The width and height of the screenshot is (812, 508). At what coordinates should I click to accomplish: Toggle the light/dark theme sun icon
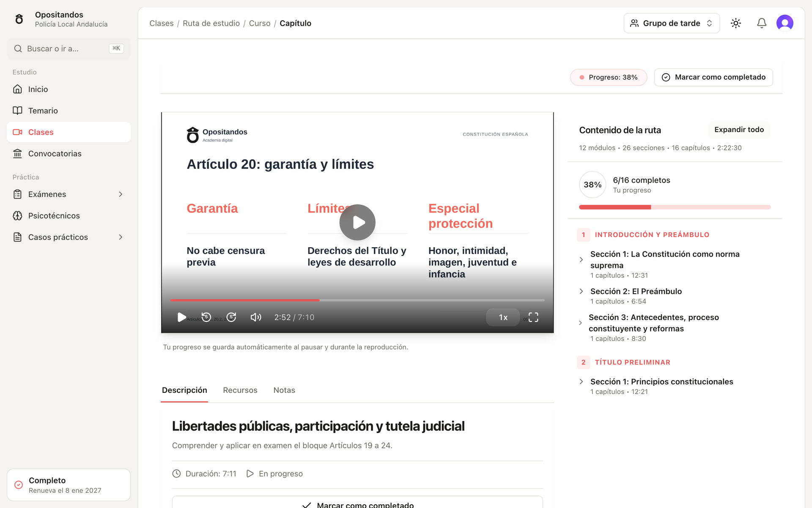point(736,23)
